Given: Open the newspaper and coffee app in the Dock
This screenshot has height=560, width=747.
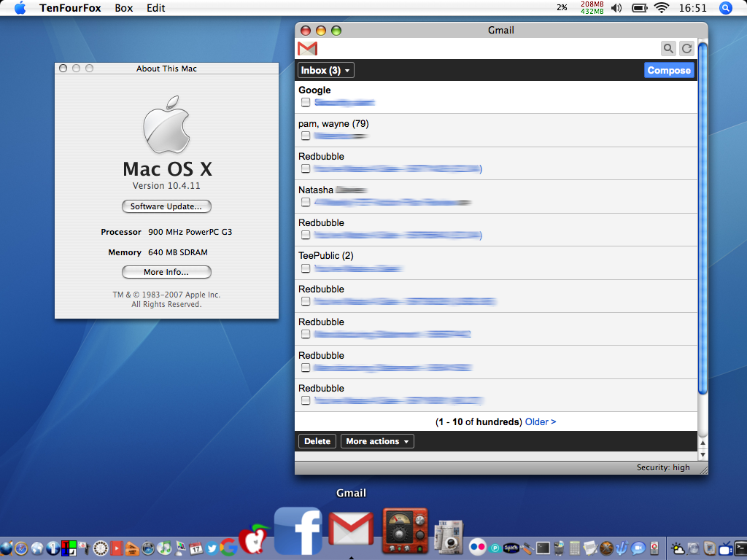Looking at the screenshot, I should (x=449, y=536).
